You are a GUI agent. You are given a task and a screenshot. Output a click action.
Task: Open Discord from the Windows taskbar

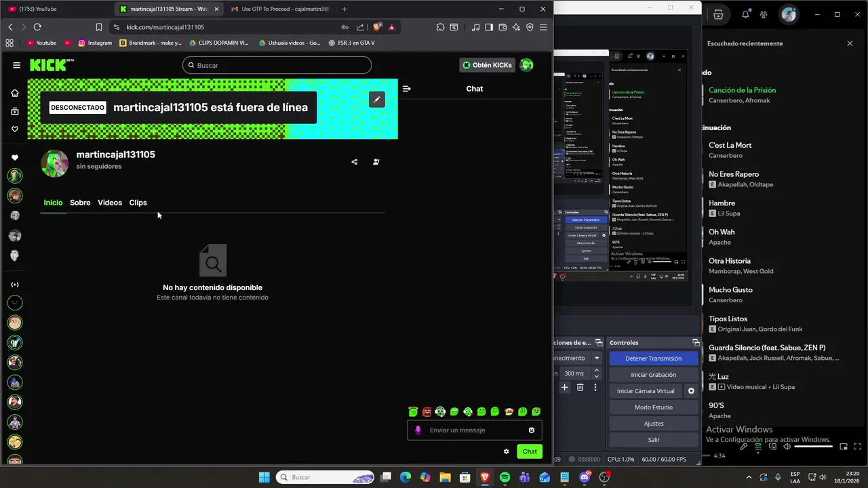point(585,477)
